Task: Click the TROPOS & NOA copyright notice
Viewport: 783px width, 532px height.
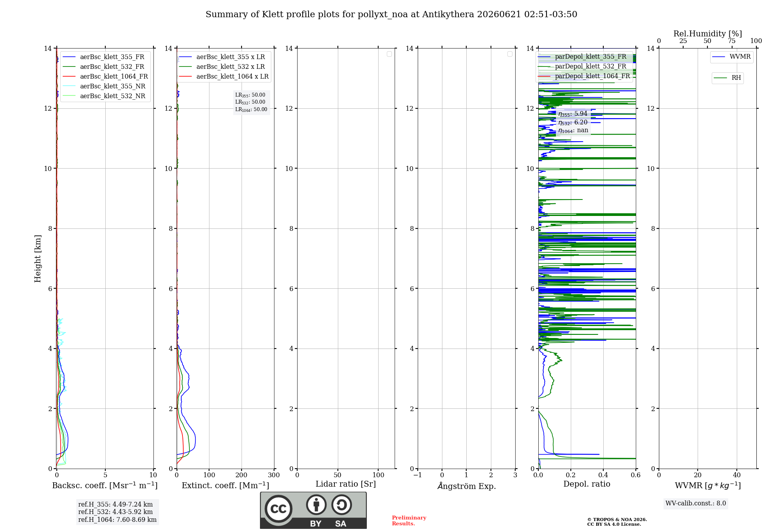Action: (617, 522)
